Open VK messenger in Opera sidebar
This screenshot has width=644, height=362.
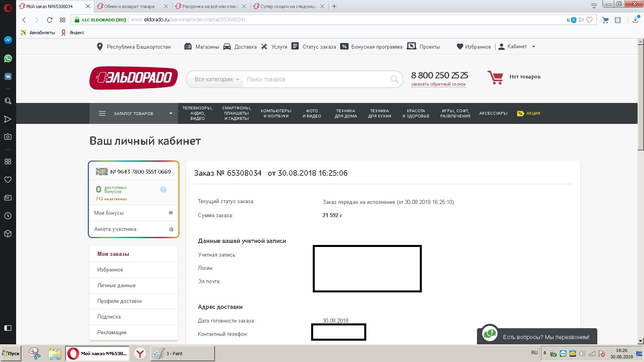pyautogui.click(x=8, y=76)
